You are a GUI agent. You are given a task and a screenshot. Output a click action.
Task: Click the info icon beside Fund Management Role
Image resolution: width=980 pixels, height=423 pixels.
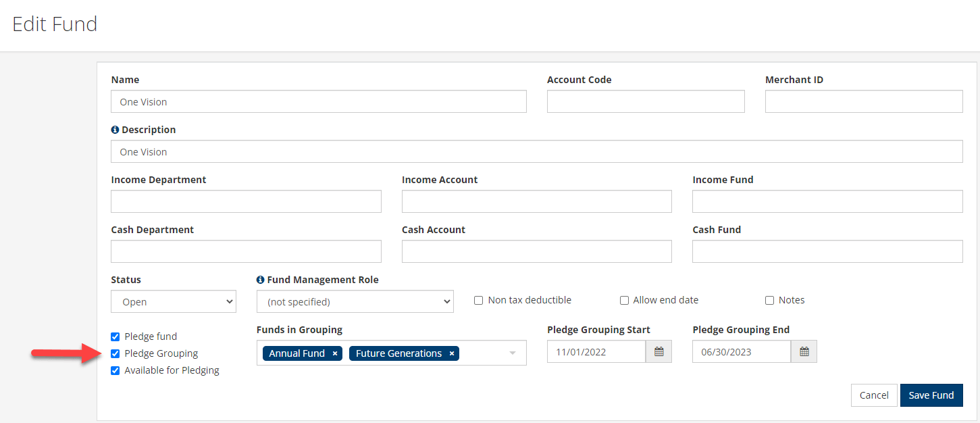pyautogui.click(x=260, y=279)
